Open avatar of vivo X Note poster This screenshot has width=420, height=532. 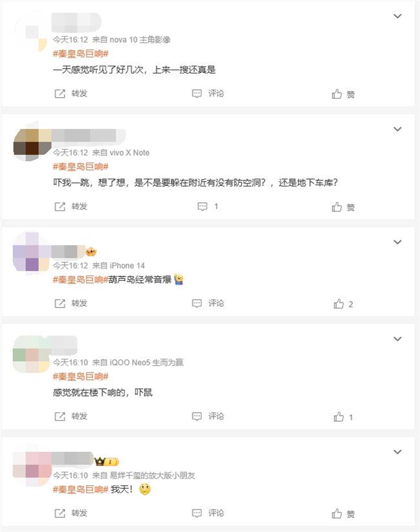(x=32, y=145)
